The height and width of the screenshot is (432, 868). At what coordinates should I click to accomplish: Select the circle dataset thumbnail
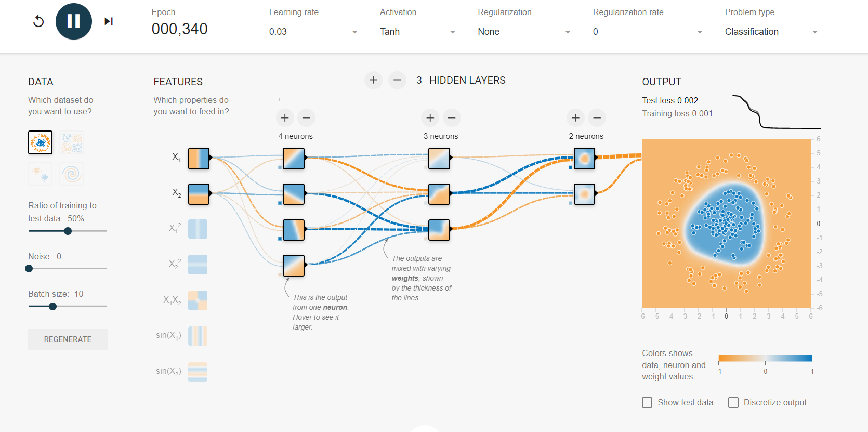tap(41, 142)
